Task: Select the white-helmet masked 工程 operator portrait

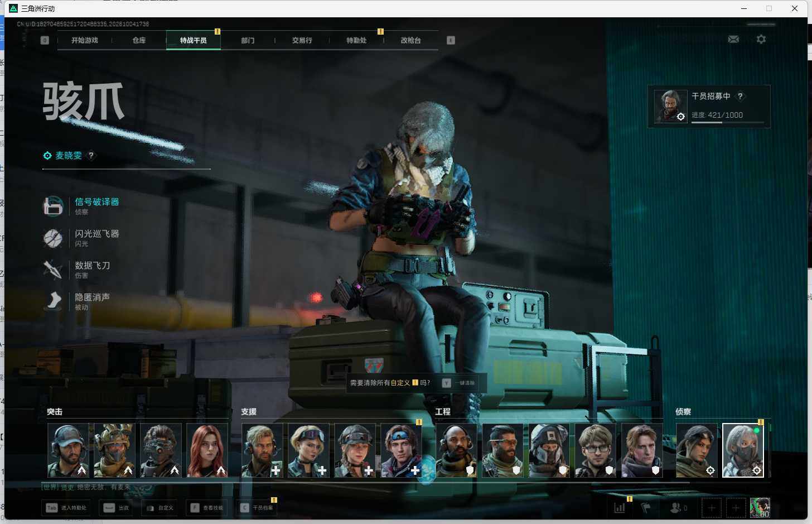Action: 549,450
